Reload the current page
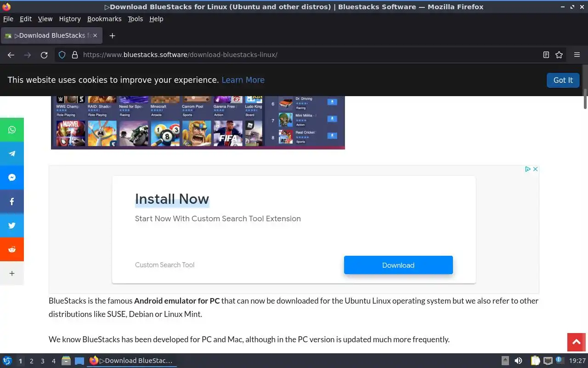The width and height of the screenshot is (588, 368). 44,55
